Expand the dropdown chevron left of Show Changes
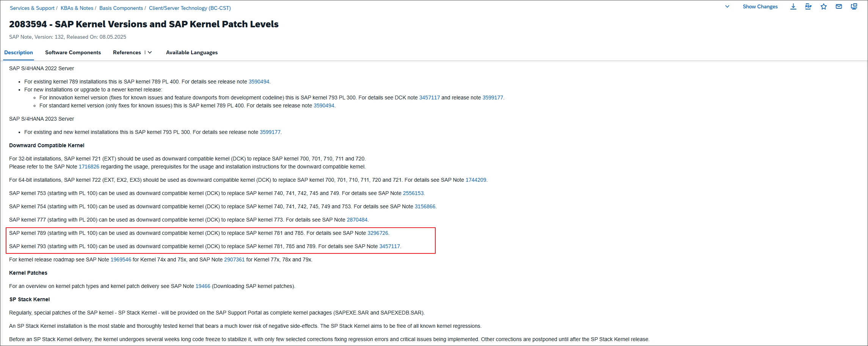 click(x=727, y=6)
